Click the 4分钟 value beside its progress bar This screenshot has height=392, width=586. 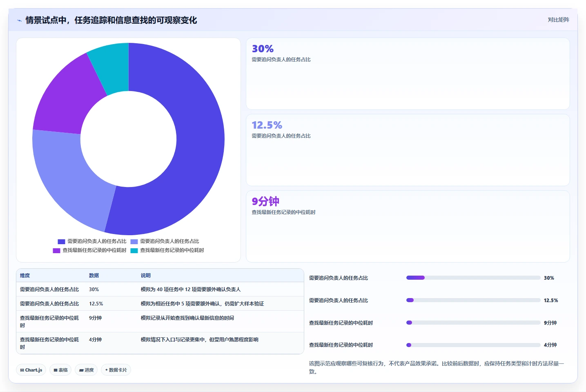pos(550,345)
